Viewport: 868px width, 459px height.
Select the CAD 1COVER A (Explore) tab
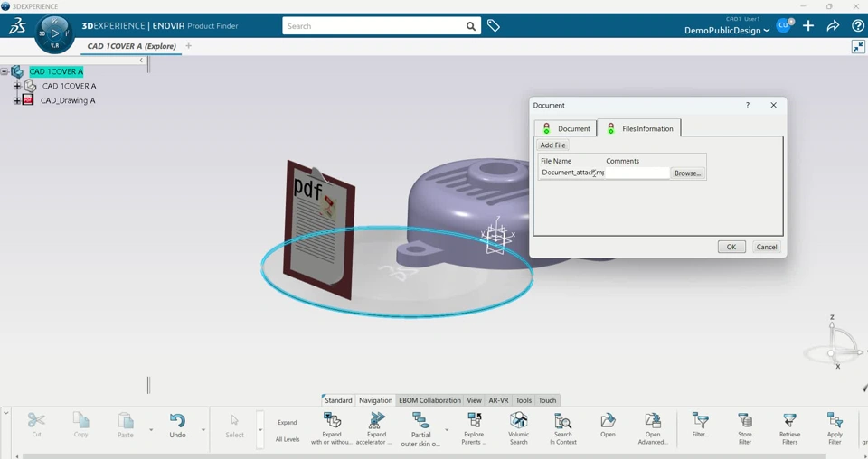[x=132, y=46]
